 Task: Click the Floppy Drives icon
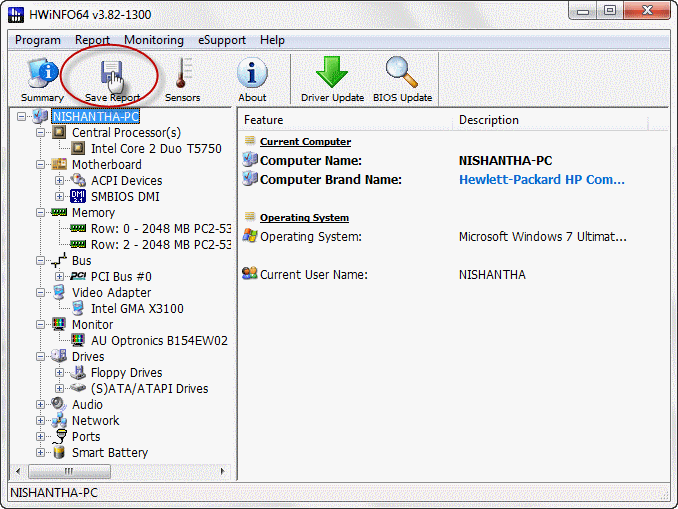point(78,372)
